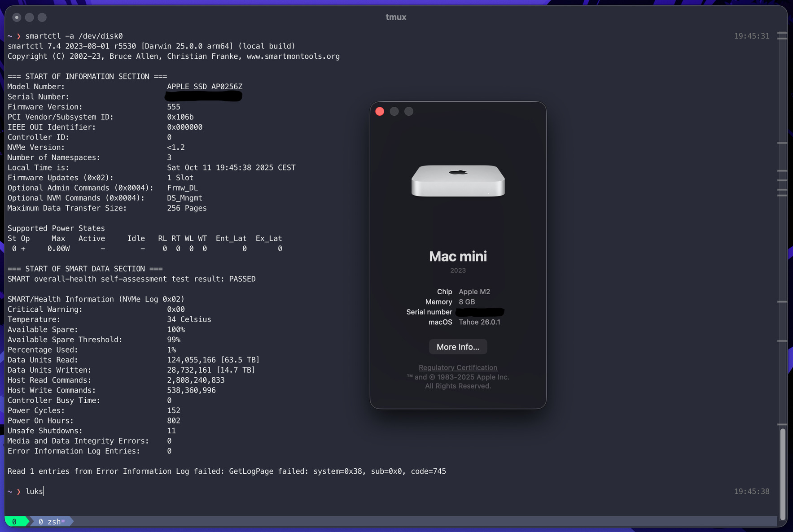
Task: Click the Power Cycles value '152'
Action: [x=174, y=411]
